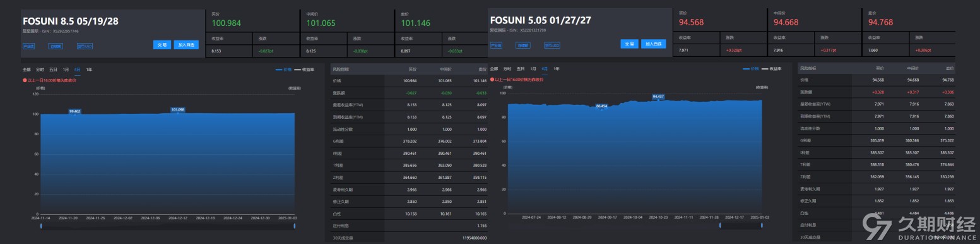980x244 pixels.
Task: Click the red warning icon on FOSUNI 5.05 chart
Action: pos(492,80)
